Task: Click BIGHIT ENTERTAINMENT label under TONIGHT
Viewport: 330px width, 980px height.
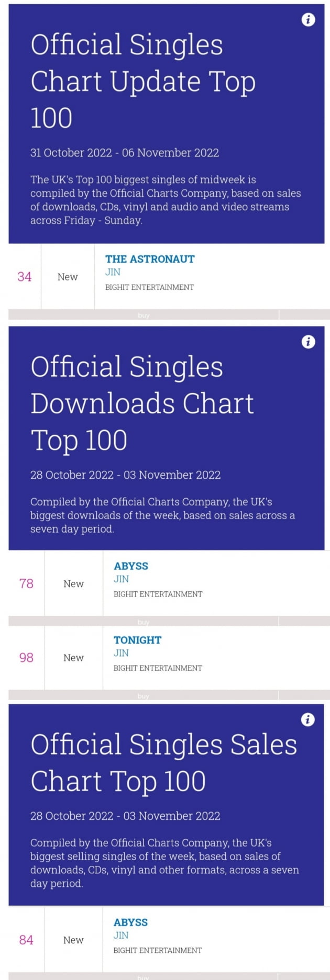Action: click(158, 668)
